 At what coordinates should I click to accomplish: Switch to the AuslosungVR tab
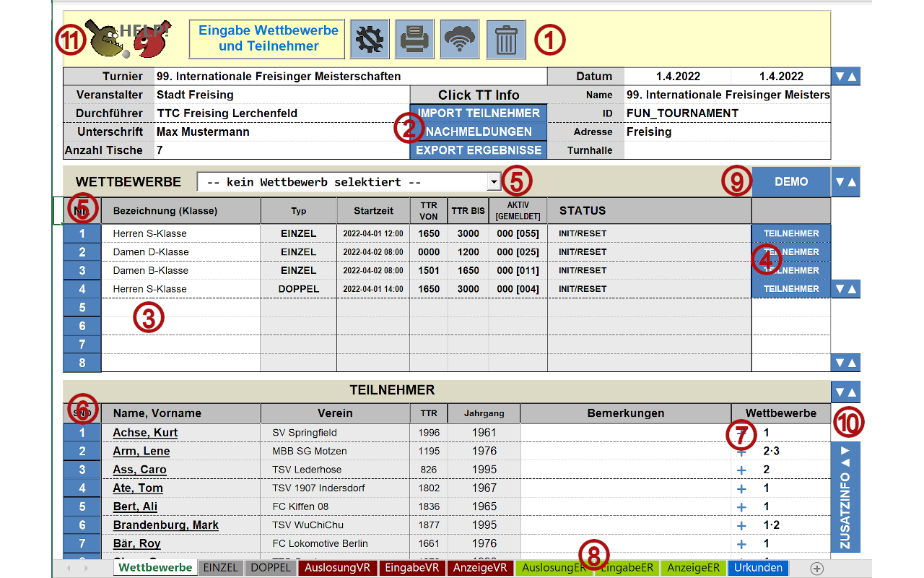point(337,568)
